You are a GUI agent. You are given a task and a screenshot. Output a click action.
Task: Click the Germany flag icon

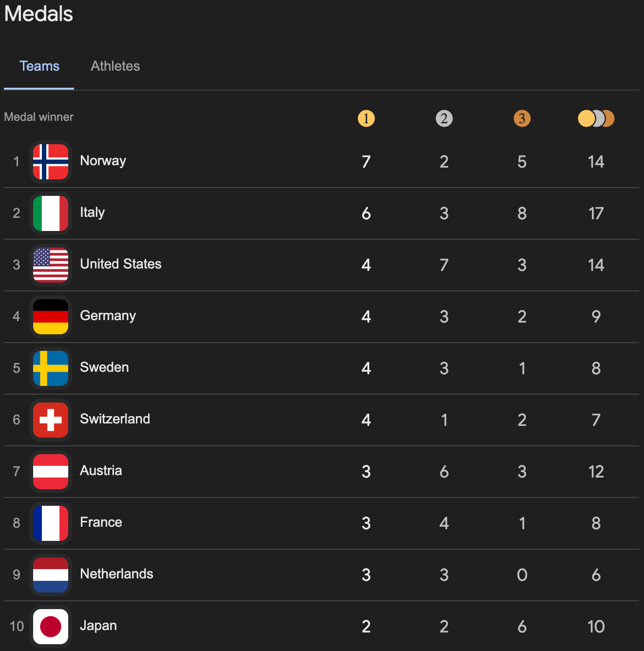coord(51,317)
